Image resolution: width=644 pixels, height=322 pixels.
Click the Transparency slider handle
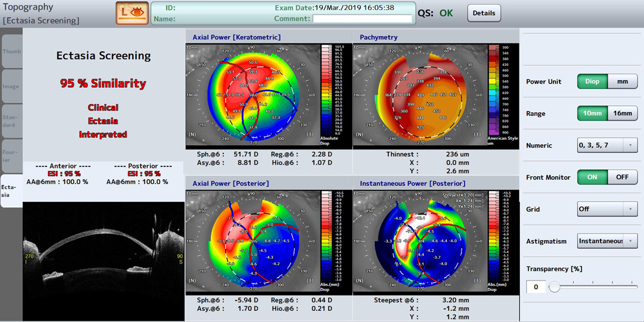(555, 287)
